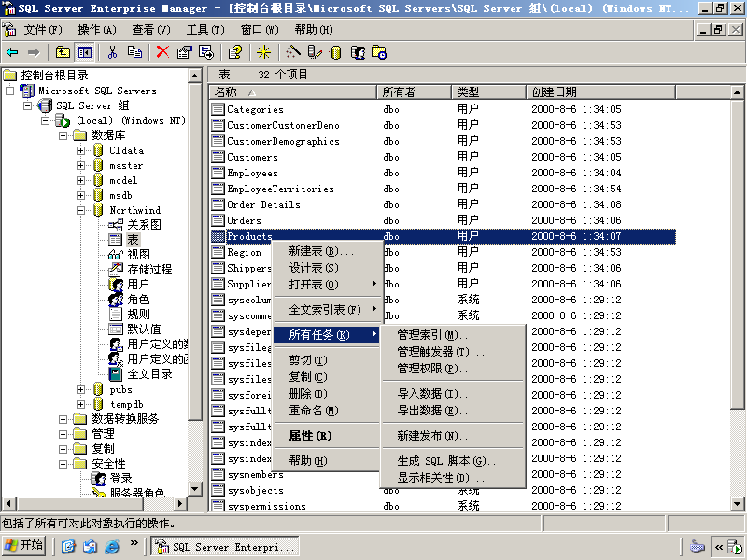
Task: Choose 管理触发器(T) from submenu
Action: [x=454, y=352]
